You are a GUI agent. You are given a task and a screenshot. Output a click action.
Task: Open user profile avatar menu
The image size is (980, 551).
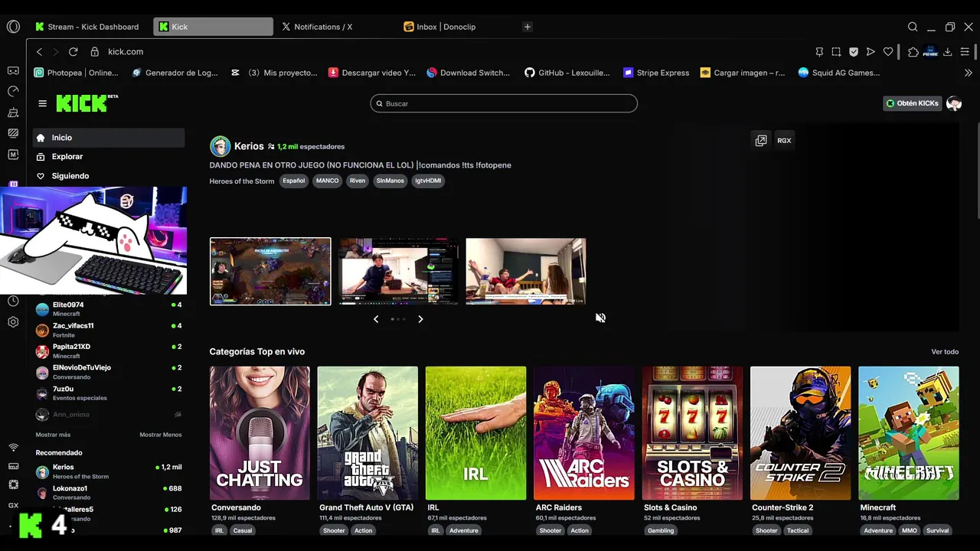(x=954, y=103)
